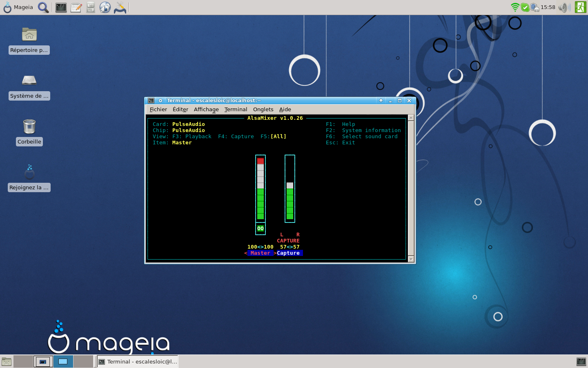Click the show-desktop icon in bottom panel
Image resolution: width=588 pixels, height=368 pixels.
[x=7, y=361]
